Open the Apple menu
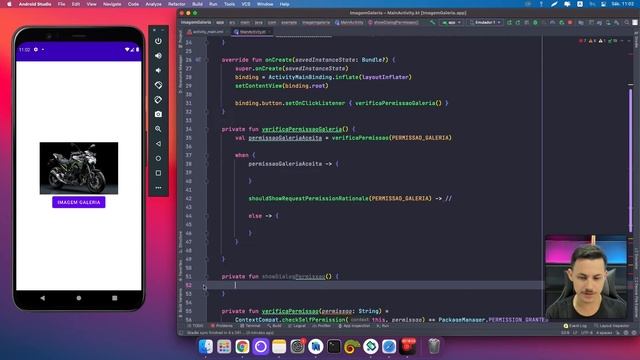640x360 pixels. coord(9,4)
